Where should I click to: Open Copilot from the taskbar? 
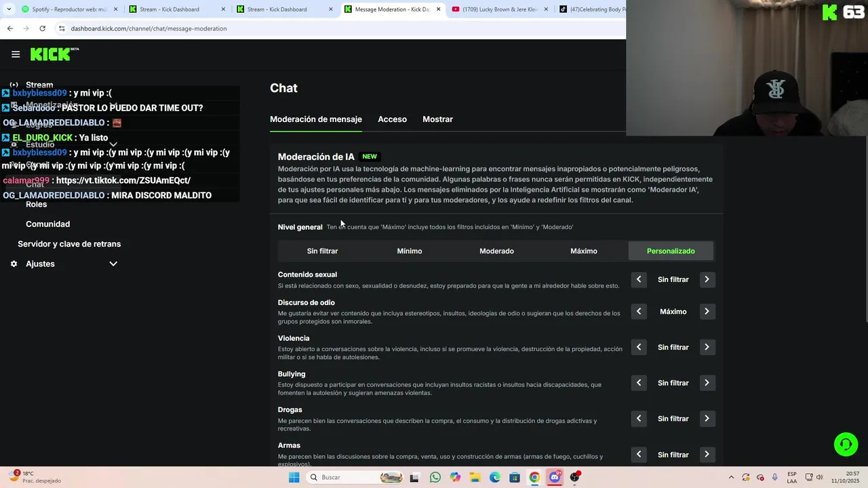pyautogui.click(x=455, y=477)
